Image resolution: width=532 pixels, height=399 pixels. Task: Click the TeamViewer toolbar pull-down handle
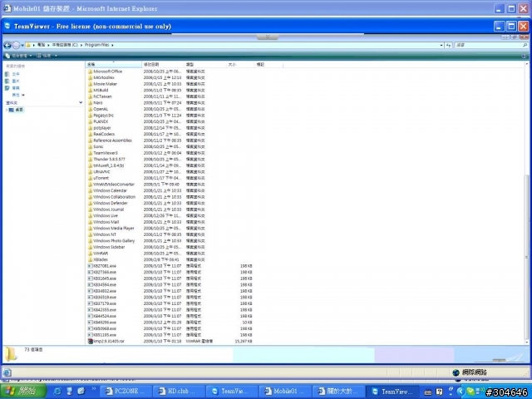(268, 37)
